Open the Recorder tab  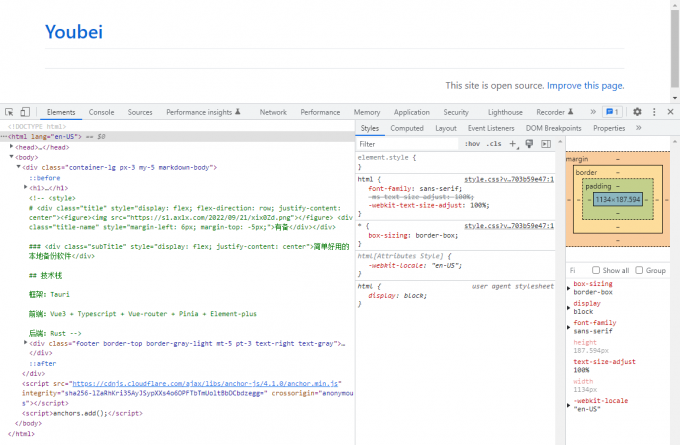[x=555, y=112]
